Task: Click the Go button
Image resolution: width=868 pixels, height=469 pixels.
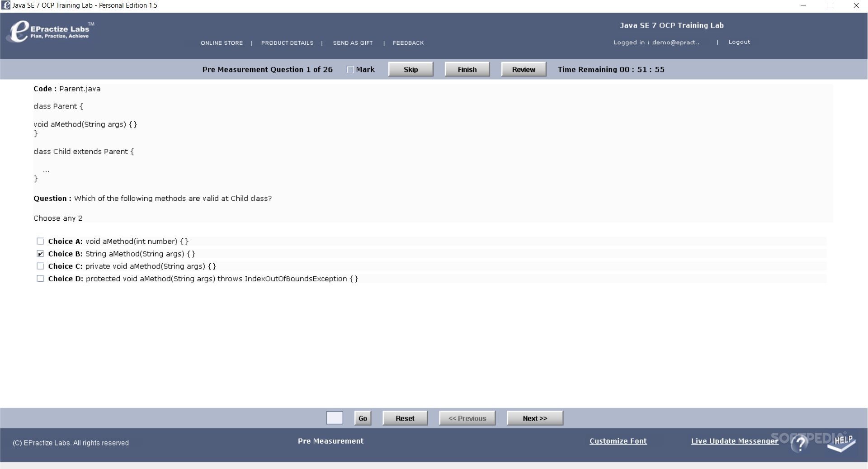Action: click(363, 418)
